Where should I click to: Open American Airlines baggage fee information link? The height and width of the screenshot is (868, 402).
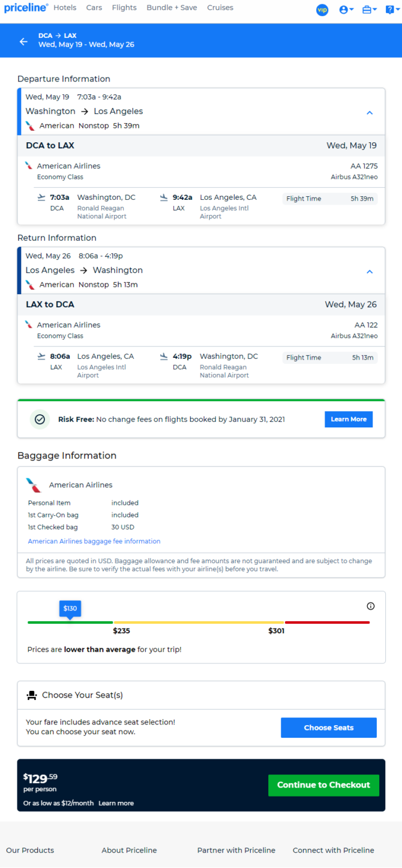click(x=94, y=541)
